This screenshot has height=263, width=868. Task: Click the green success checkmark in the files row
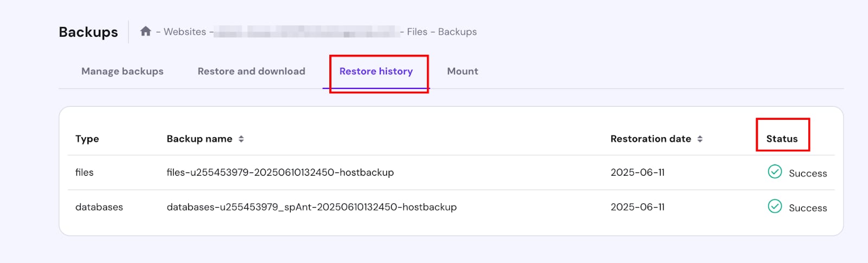(x=775, y=172)
